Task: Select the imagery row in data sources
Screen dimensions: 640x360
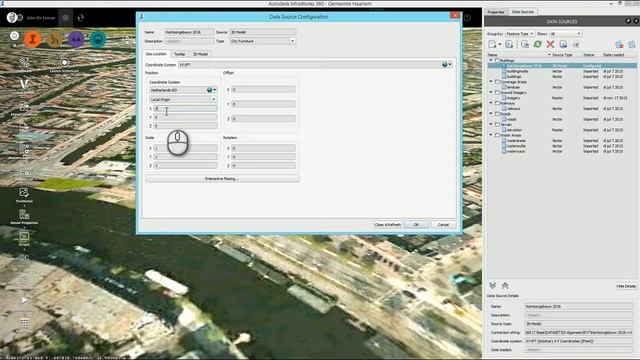Action: click(562, 98)
